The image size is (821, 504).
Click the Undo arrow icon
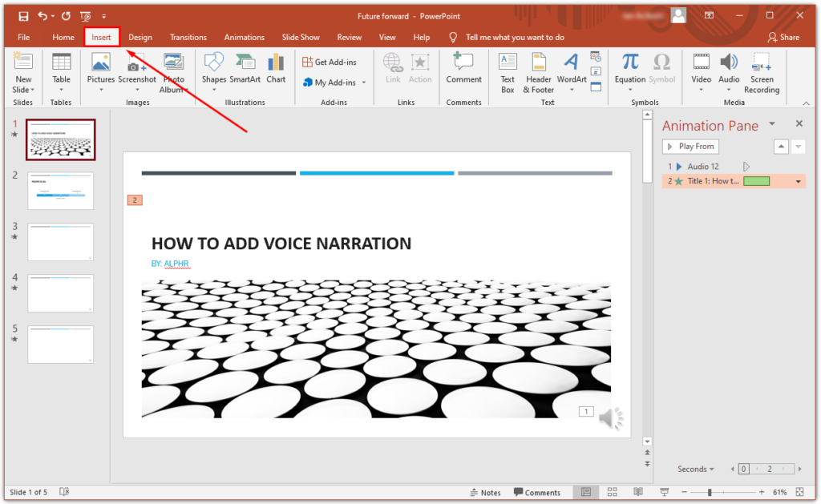[x=42, y=16]
